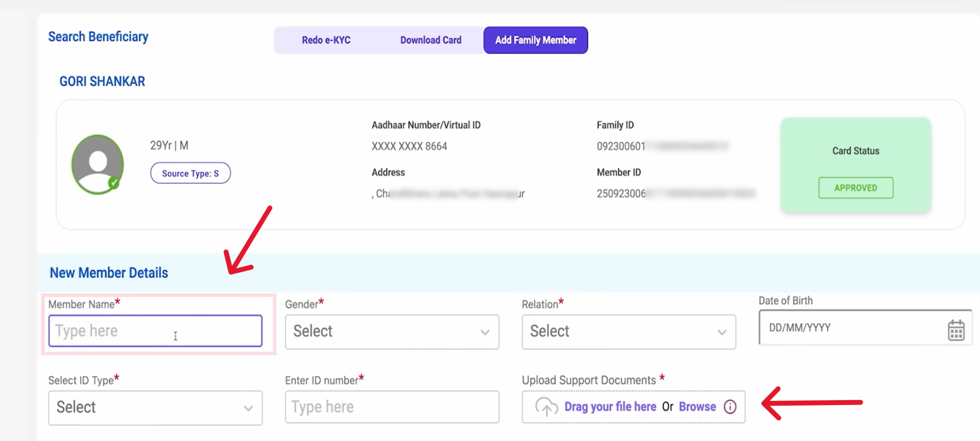Switch to the Redo e-KYC tab
Image resolution: width=980 pixels, height=441 pixels.
[x=326, y=40]
